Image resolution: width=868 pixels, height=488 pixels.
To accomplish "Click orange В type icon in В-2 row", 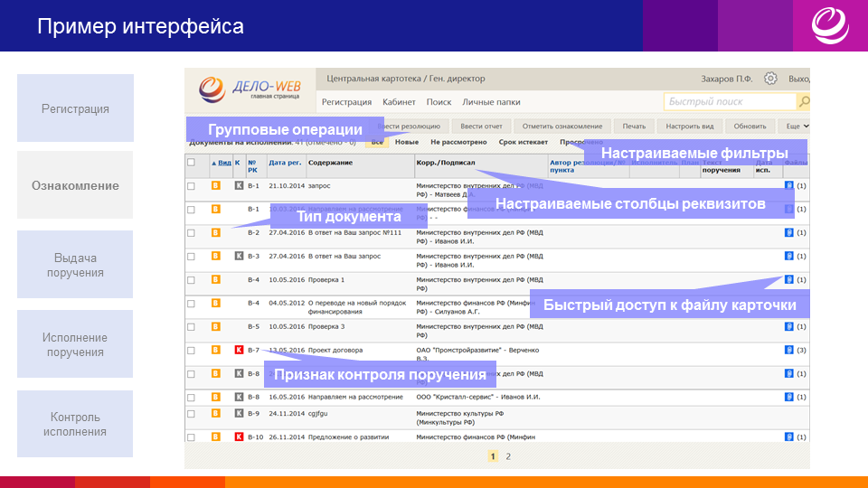I will (216, 232).
